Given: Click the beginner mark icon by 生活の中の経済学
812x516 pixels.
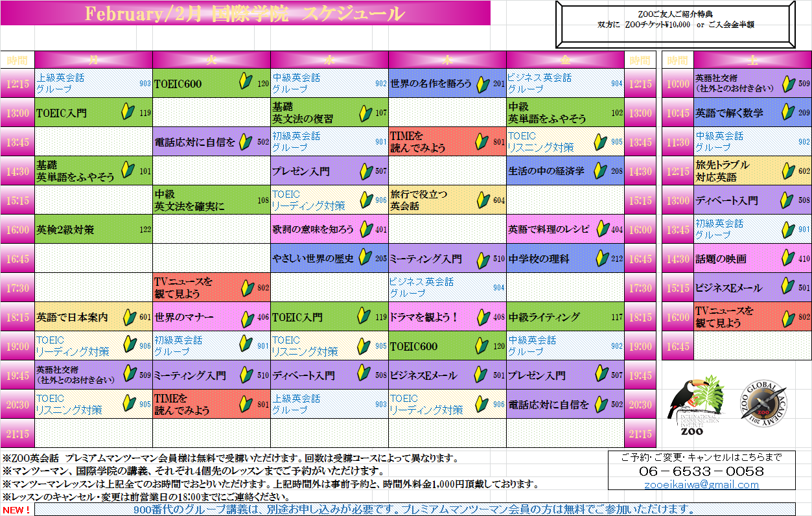Looking at the screenshot, I should (601, 171).
